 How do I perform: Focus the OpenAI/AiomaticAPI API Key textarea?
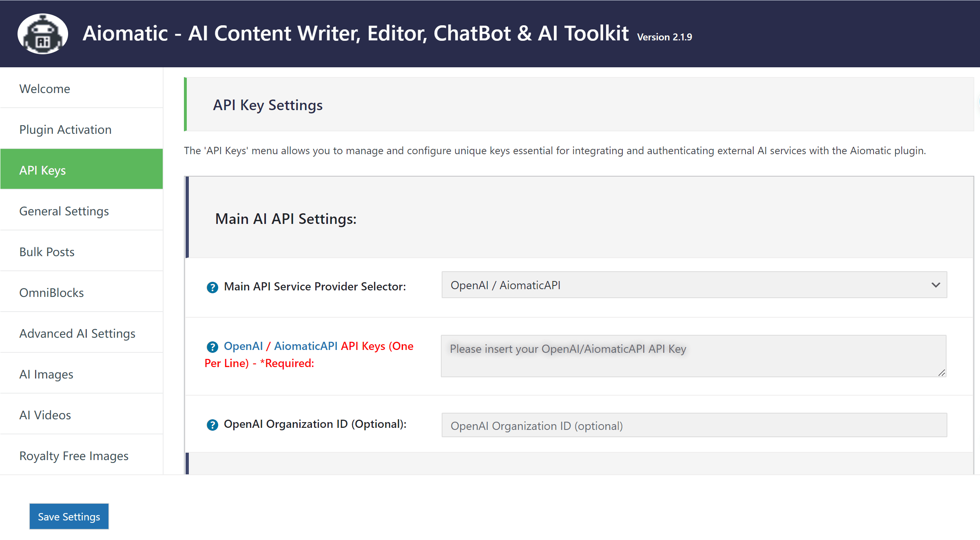(x=694, y=356)
